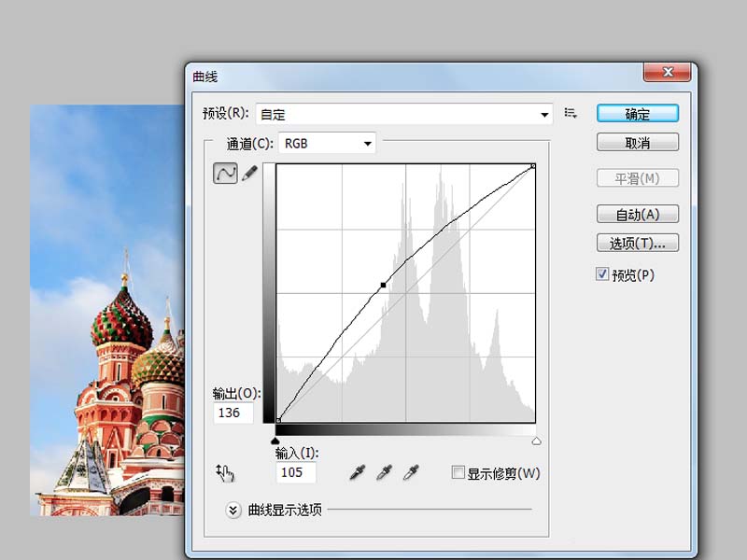Expand the 曲线显示选项 section
Image resolution: width=747 pixels, height=560 pixels.
pos(233,511)
